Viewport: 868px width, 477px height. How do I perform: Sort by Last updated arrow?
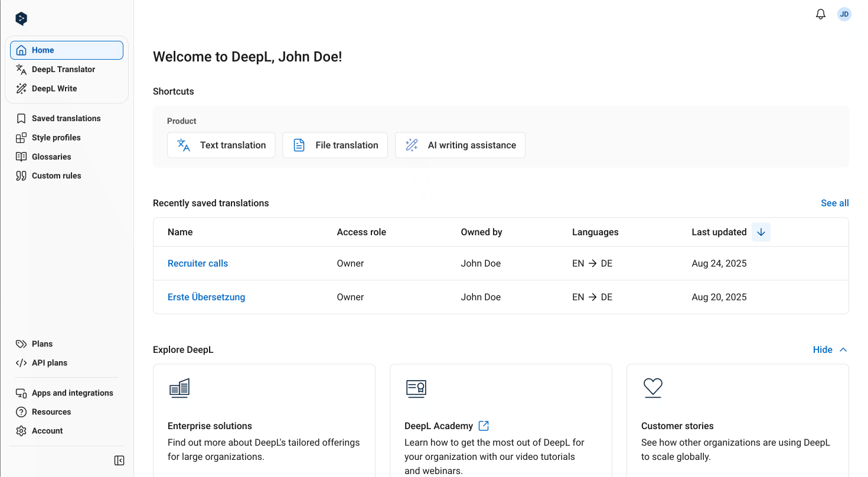[761, 232]
